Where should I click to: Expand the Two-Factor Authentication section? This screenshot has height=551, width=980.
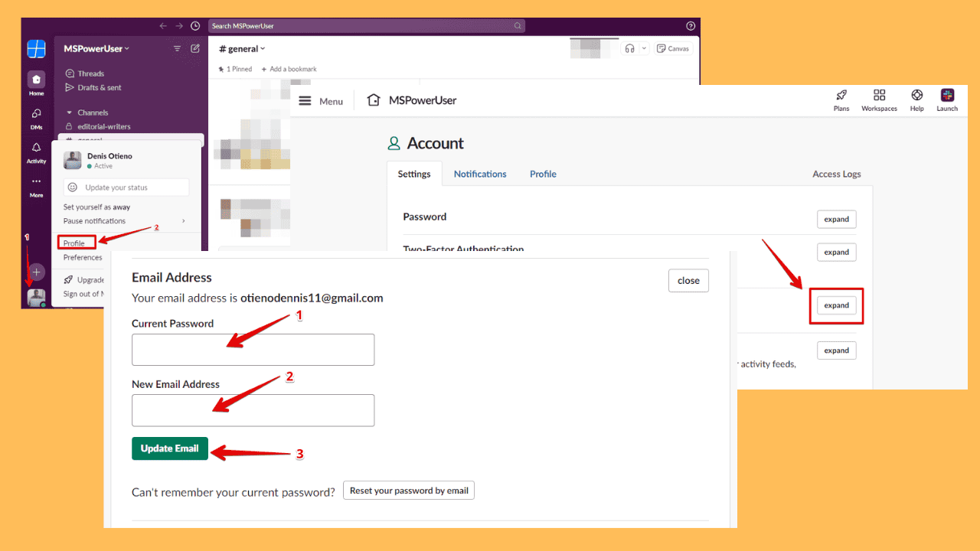(836, 252)
